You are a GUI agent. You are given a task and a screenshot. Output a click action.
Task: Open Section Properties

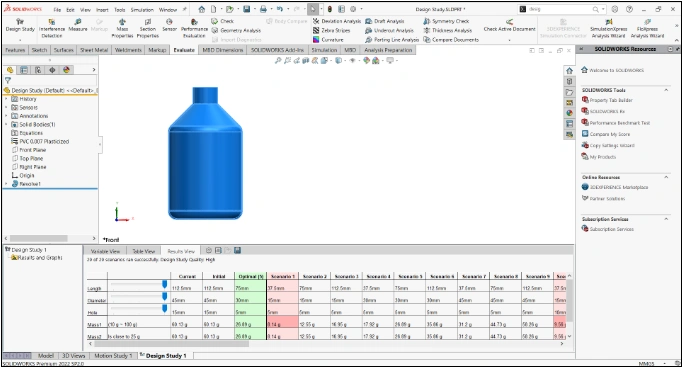(x=147, y=28)
